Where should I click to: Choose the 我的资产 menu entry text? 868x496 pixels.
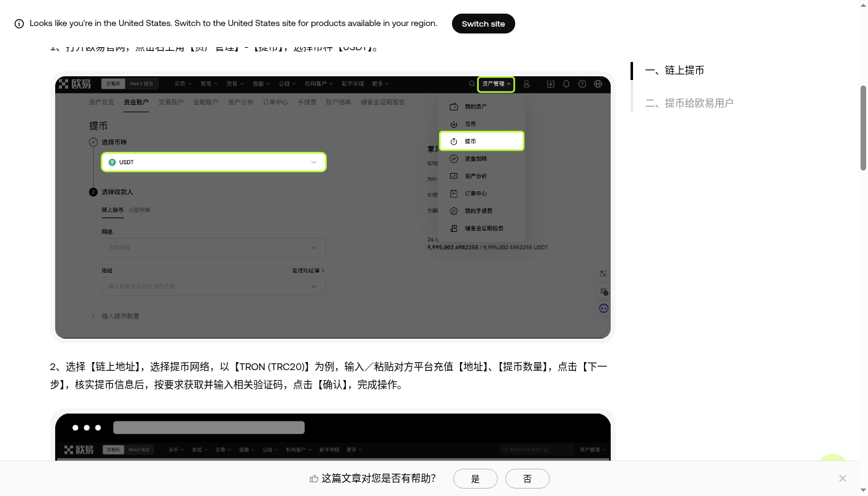[476, 107]
